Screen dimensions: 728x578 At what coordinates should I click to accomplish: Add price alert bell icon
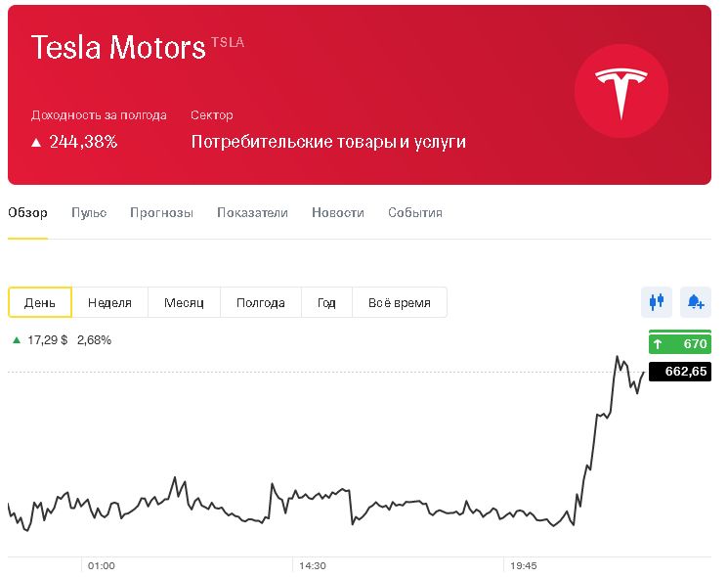[695, 302]
